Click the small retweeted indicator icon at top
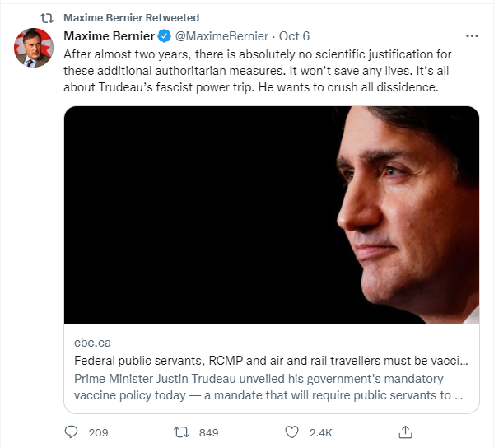This screenshot has width=494, height=448. 48,18
